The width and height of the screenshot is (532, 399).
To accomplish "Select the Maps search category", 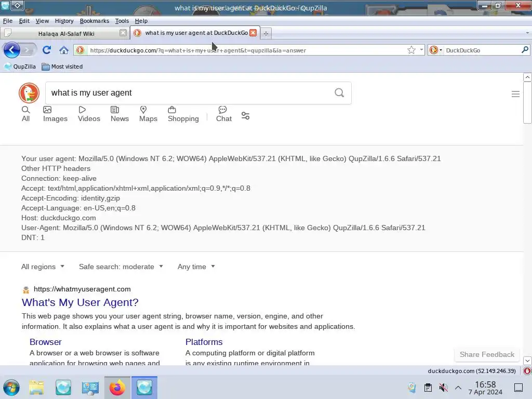I will (x=148, y=114).
